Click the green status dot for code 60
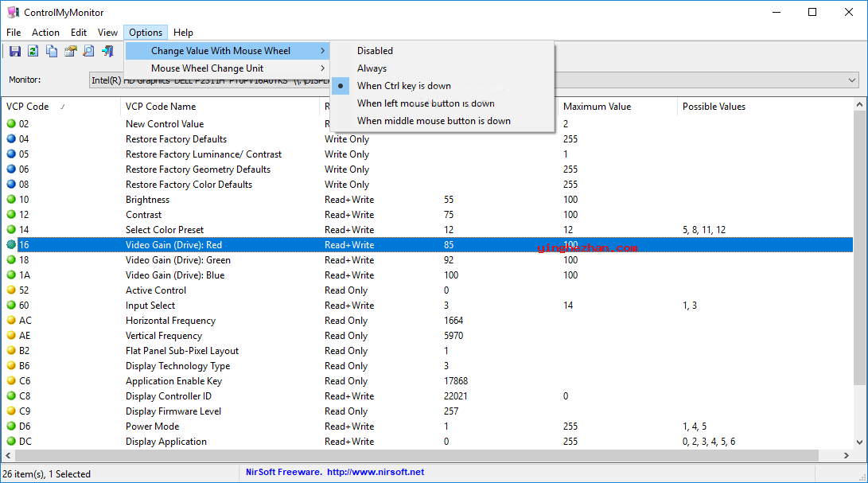Viewport: 868px width, 483px height. (11, 305)
